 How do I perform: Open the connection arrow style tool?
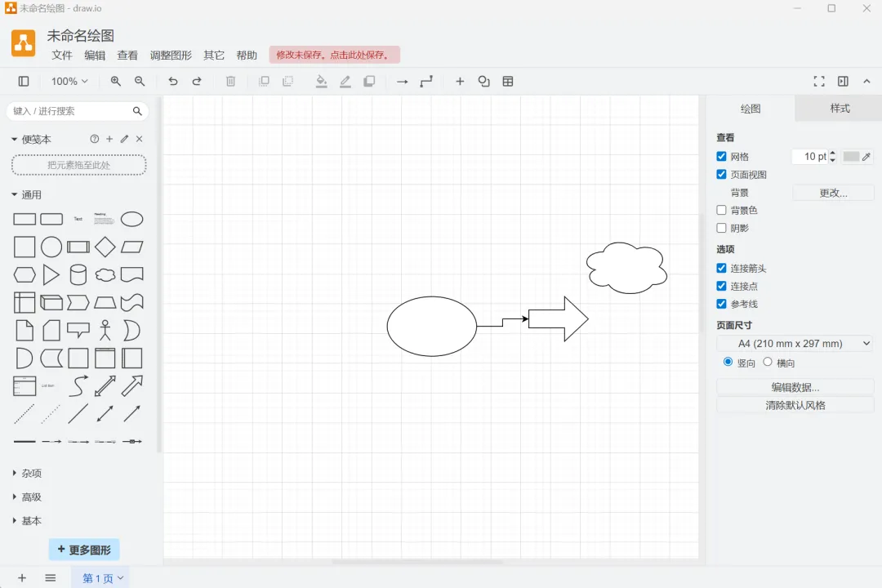tap(402, 82)
